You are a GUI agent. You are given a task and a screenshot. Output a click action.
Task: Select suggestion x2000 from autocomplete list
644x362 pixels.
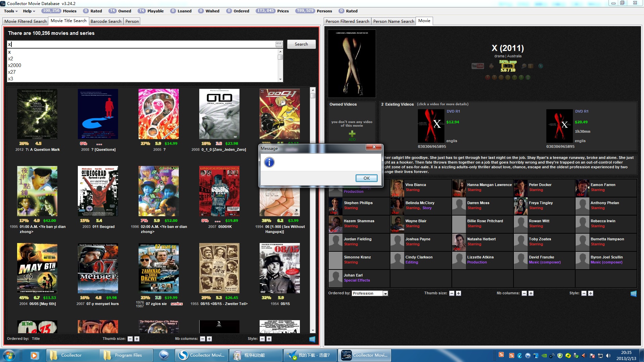tap(143, 65)
